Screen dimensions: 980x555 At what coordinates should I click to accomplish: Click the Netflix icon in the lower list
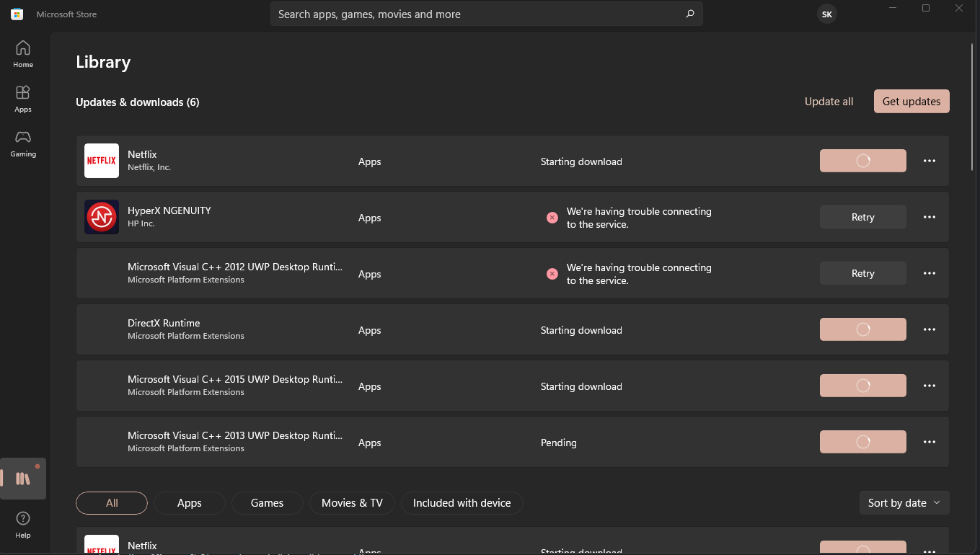102,544
